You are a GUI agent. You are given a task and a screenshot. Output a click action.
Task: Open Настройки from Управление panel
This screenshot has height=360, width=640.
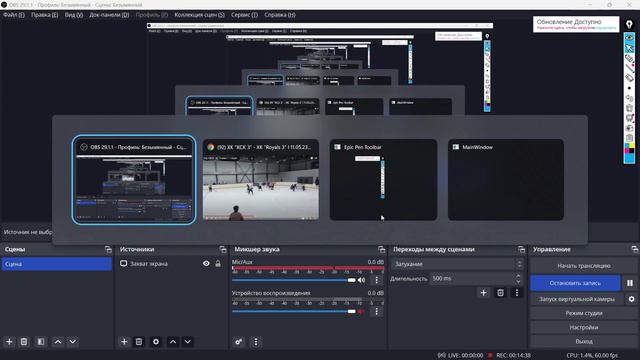pos(584,327)
